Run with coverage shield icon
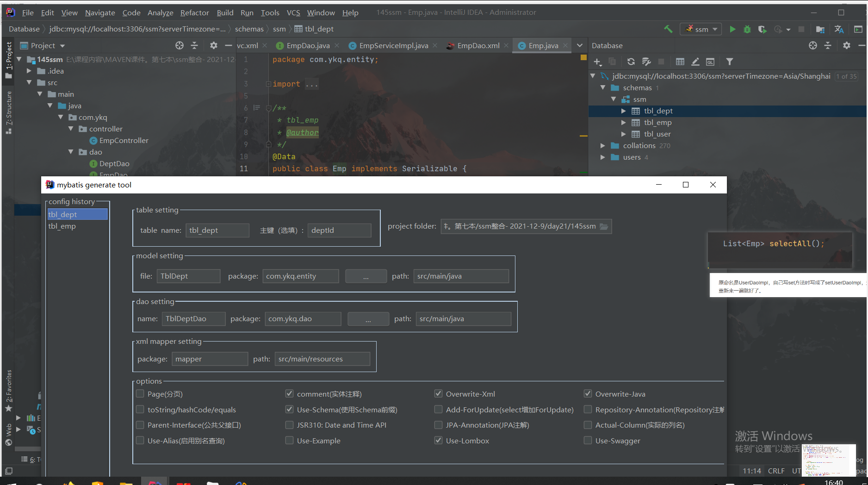 point(762,29)
